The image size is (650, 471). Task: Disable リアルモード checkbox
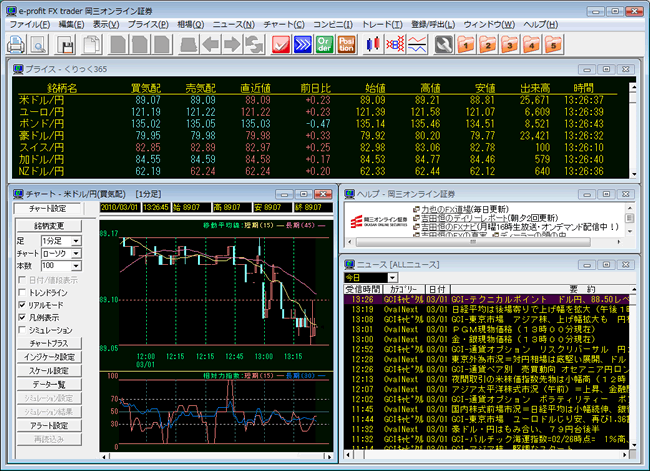(22, 305)
